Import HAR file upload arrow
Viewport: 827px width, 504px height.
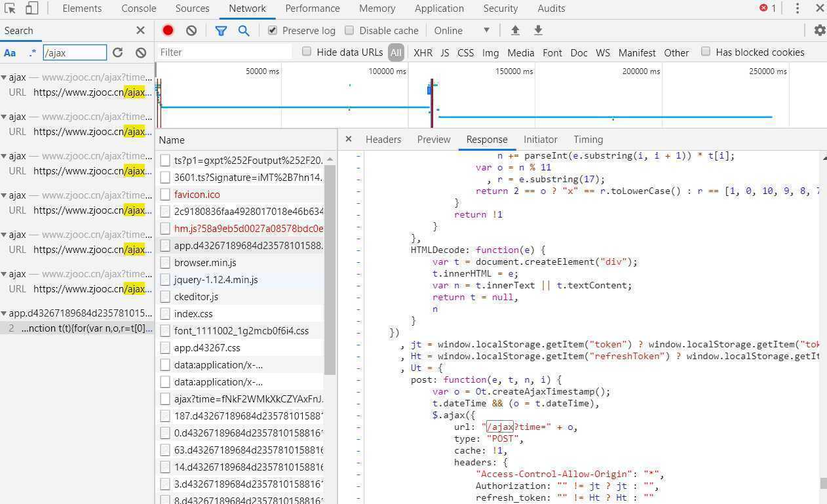point(515,30)
